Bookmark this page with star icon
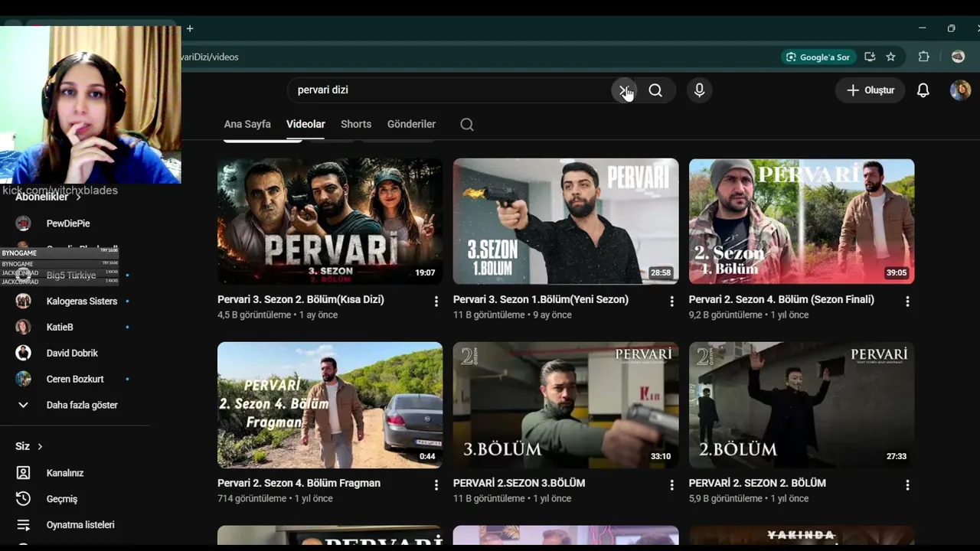This screenshot has height=551, width=980. click(891, 57)
